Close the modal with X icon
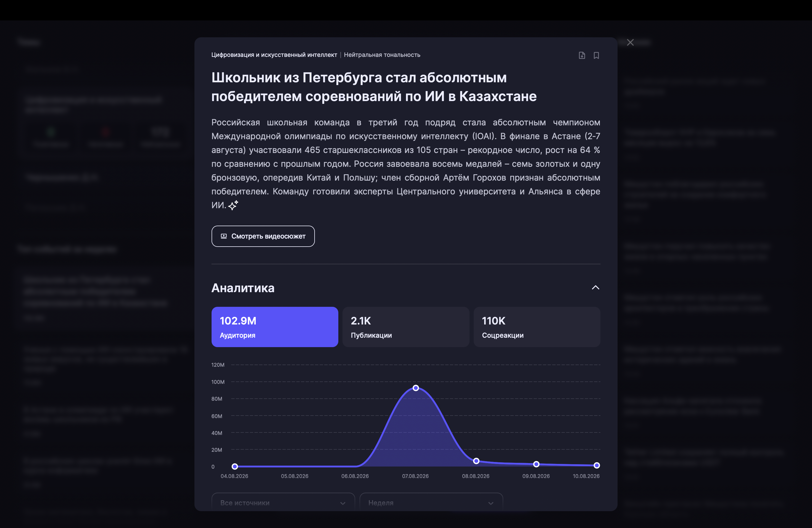The width and height of the screenshot is (812, 528). click(630, 42)
